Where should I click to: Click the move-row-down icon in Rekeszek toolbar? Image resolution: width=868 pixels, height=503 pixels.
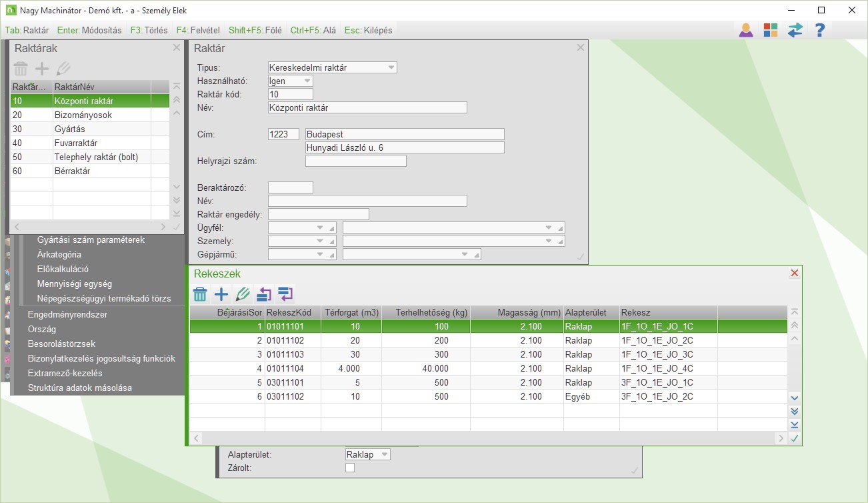tap(285, 294)
